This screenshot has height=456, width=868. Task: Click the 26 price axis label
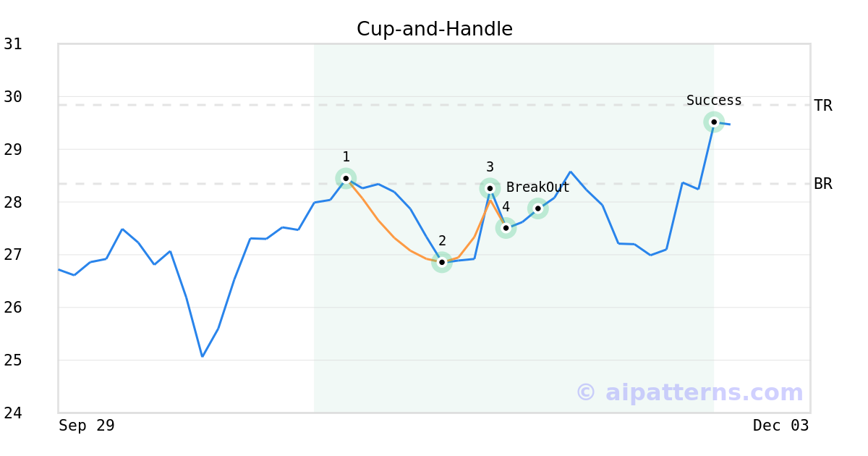click(x=13, y=308)
